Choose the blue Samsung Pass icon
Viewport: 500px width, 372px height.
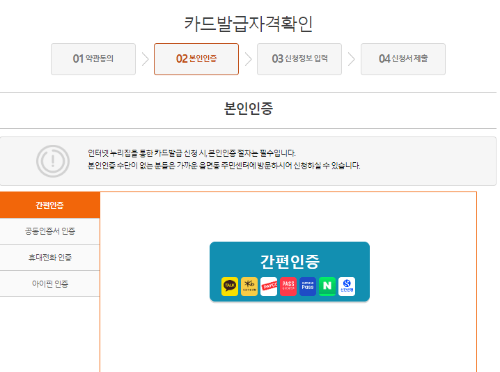308,286
